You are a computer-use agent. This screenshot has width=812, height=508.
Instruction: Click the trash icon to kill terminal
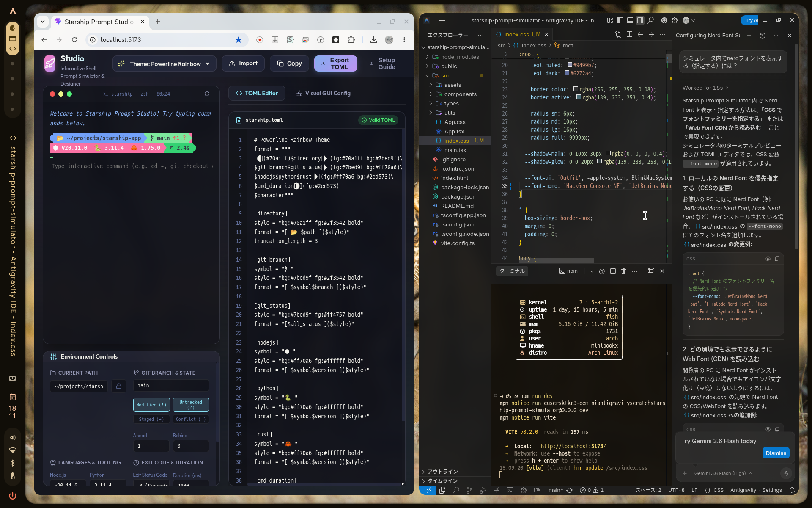pos(623,271)
